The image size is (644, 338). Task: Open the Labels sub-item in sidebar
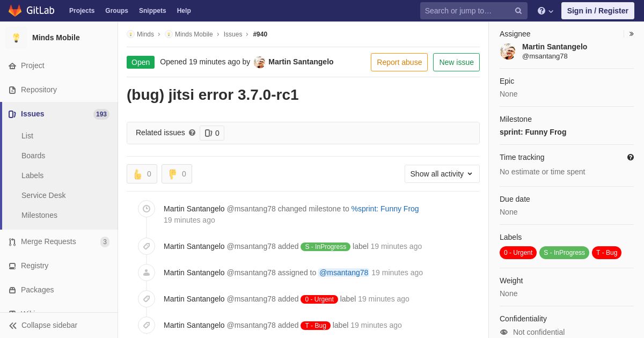(x=32, y=175)
